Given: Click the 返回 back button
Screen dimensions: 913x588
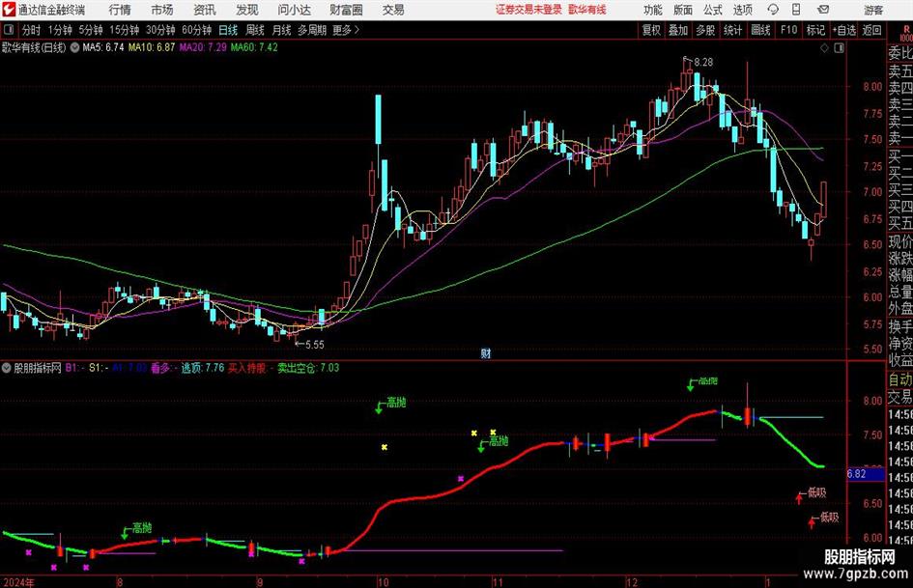Looking at the screenshot, I should point(871,30).
